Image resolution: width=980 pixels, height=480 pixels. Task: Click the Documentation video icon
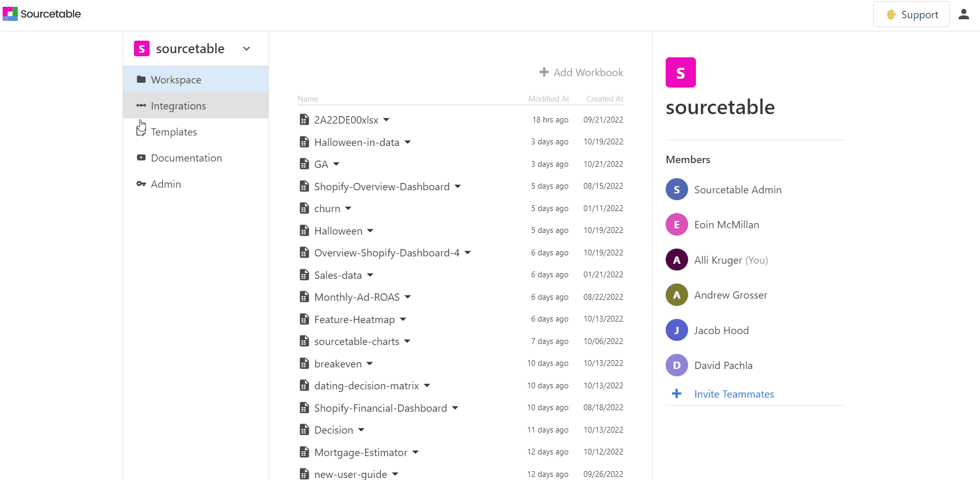141,157
